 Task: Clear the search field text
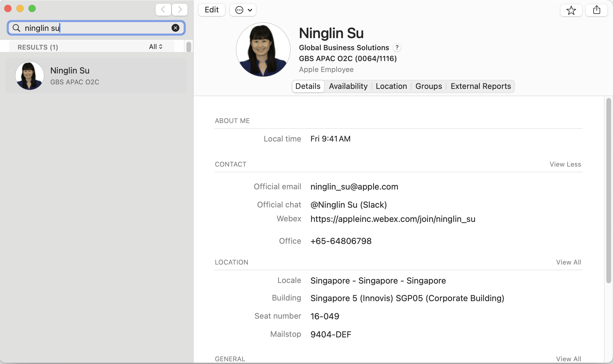point(175,28)
